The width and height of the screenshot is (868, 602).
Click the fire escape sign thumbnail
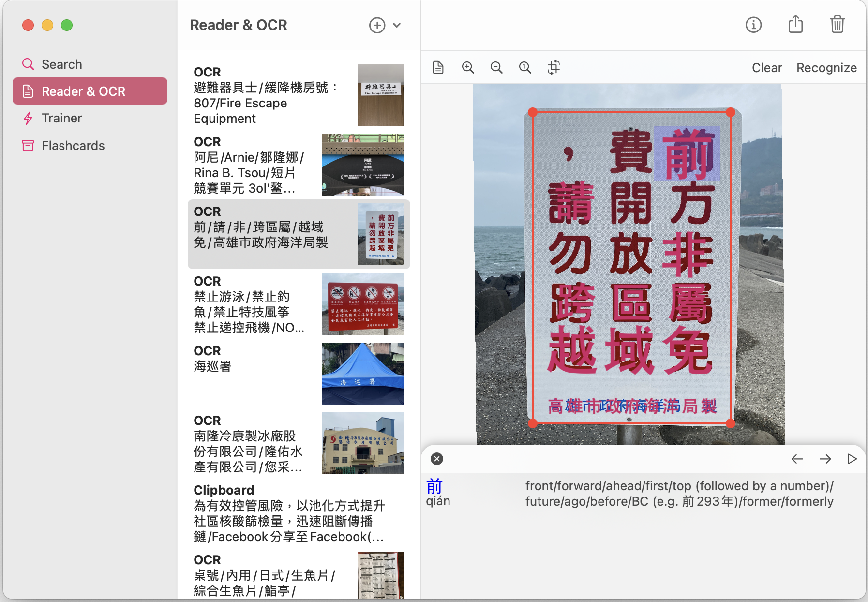click(x=381, y=95)
